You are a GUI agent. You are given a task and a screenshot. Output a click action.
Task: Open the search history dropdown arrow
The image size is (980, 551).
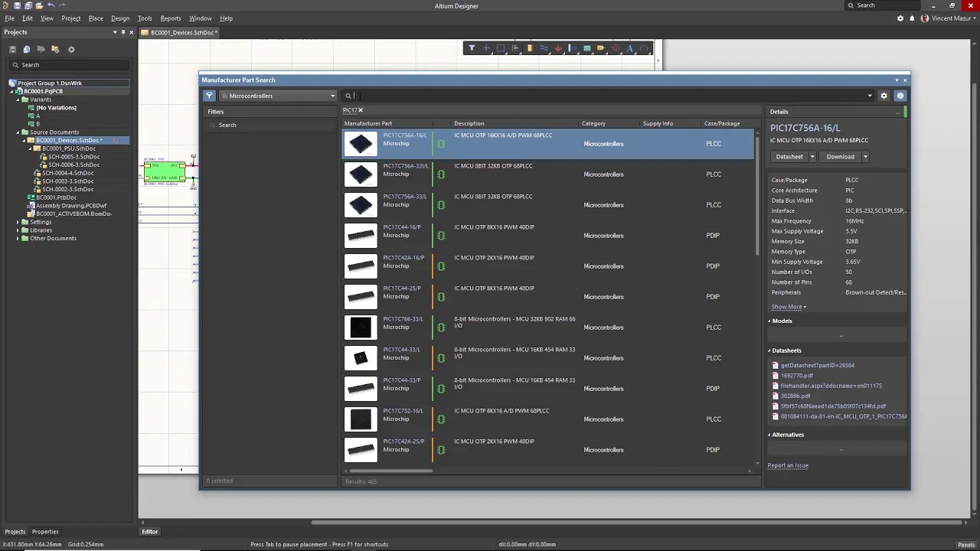[870, 96]
